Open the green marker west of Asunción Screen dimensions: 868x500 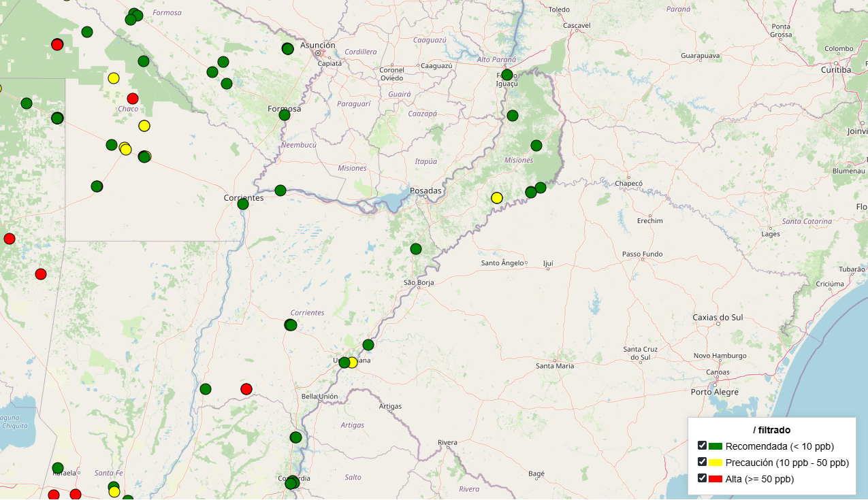click(288, 48)
